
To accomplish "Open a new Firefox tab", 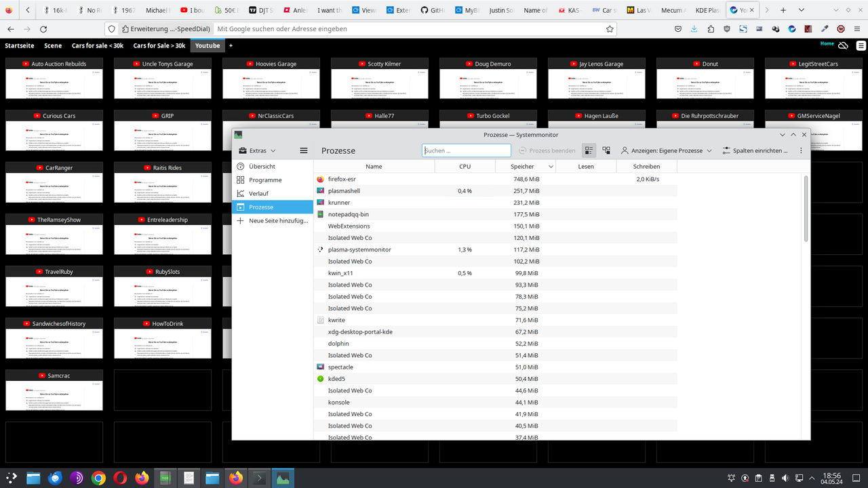I will [783, 10].
